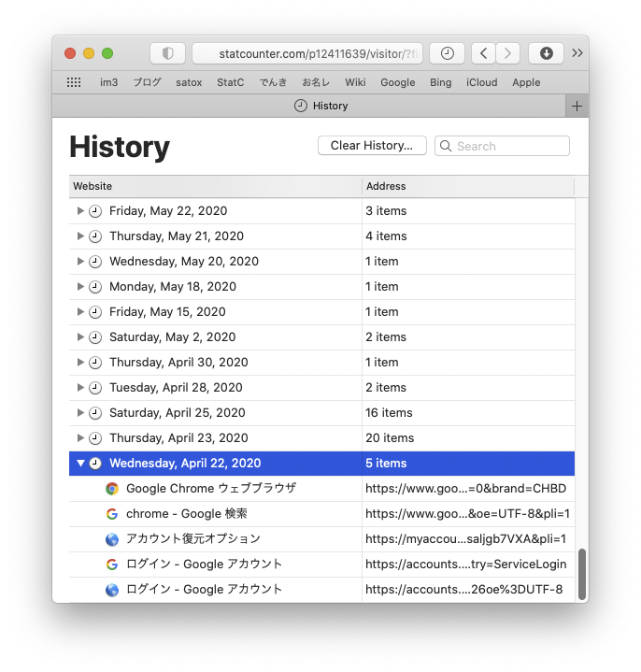Viewport: 641px width, 672px height.
Task: Click the vertical scrollbar thumb
Action: (x=582, y=574)
